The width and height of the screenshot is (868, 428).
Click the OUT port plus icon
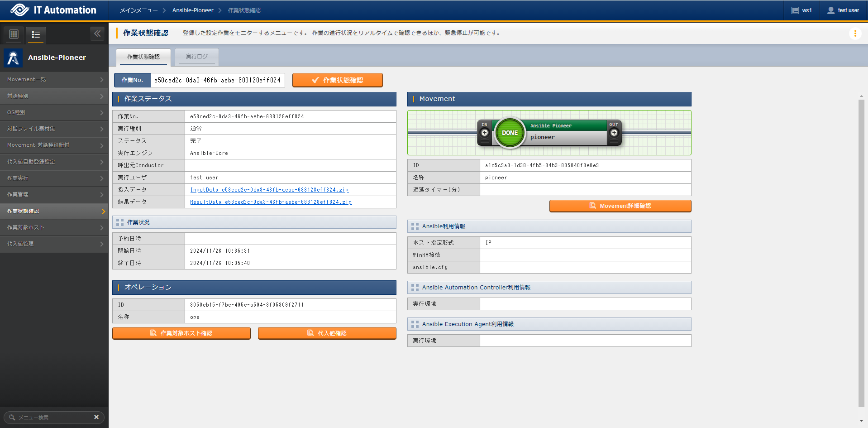(x=614, y=133)
